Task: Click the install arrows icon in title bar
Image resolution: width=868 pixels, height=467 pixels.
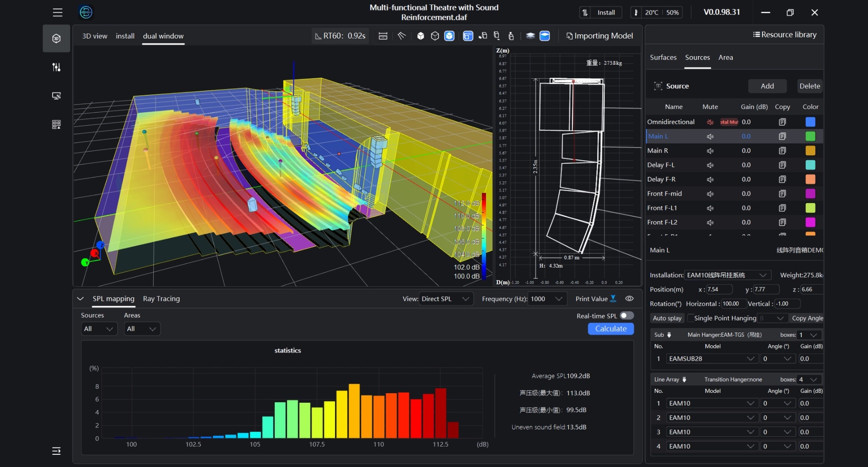Action: [585, 13]
